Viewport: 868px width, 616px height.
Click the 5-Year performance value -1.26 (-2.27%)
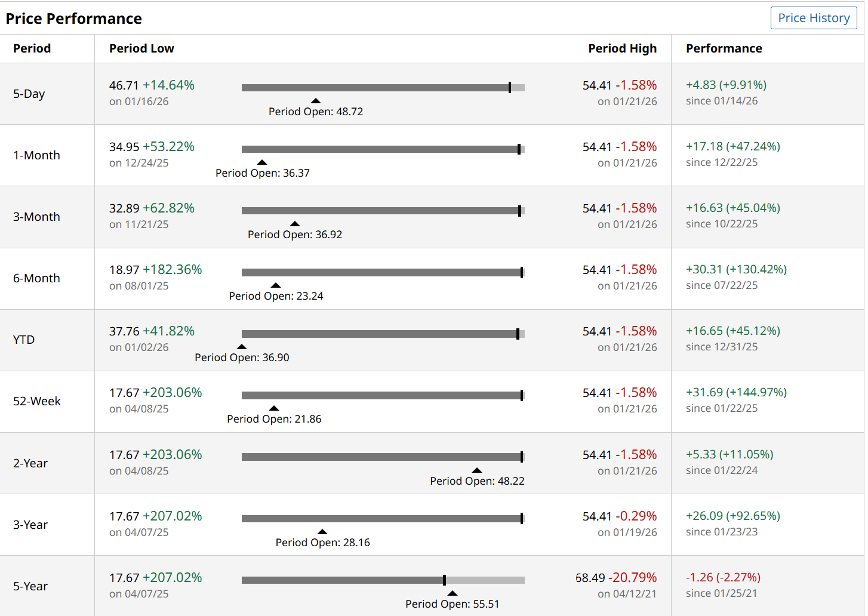tap(723, 577)
